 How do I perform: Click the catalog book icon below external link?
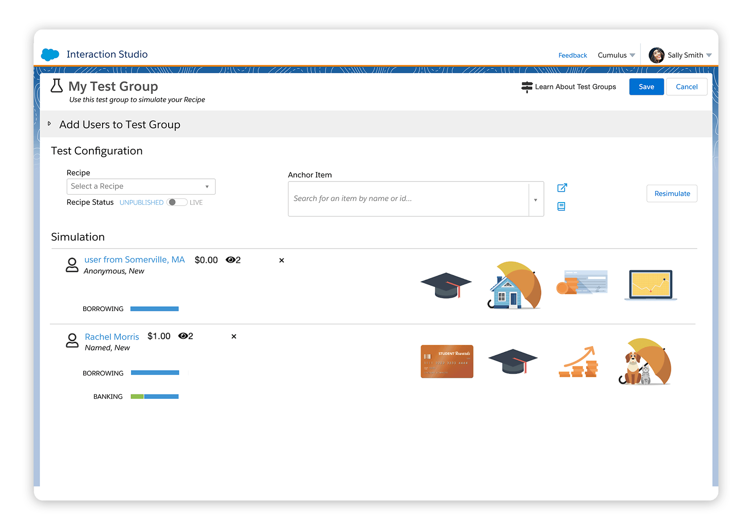tap(561, 206)
